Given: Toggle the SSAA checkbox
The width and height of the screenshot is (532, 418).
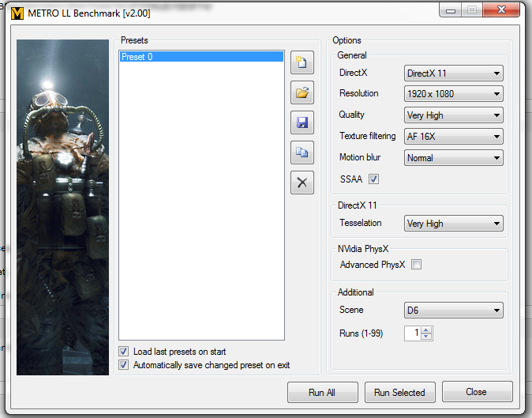Looking at the screenshot, I should 373,179.
